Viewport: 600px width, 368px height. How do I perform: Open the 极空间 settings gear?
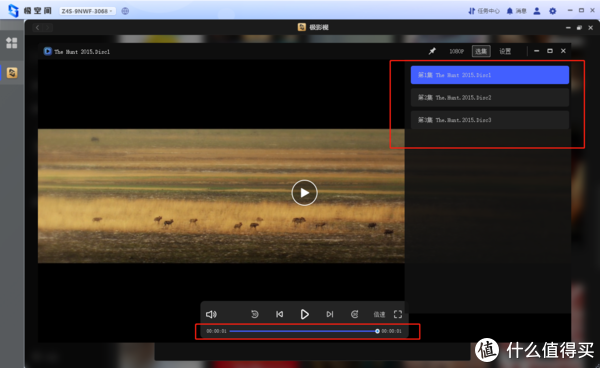pos(553,11)
